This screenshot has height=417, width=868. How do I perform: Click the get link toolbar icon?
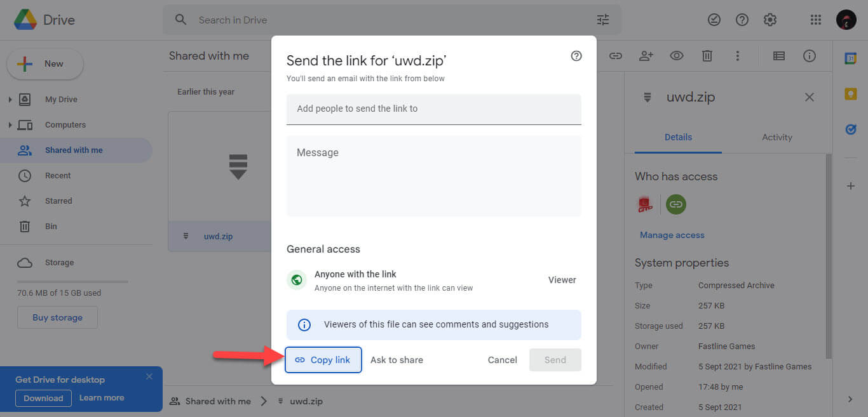click(x=615, y=56)
